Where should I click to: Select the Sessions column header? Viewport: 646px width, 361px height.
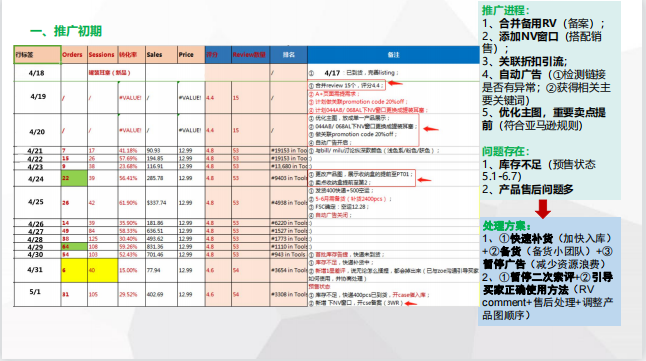(103, 55)
